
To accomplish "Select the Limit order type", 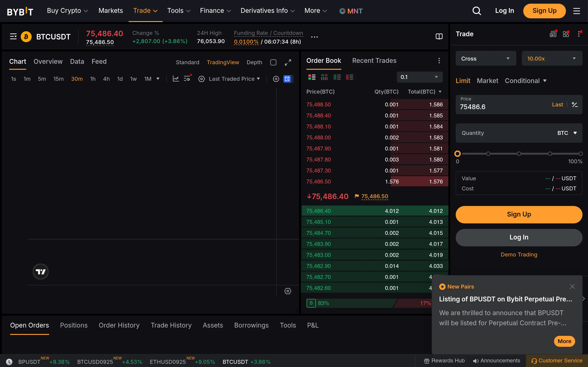I will point(463,81).
